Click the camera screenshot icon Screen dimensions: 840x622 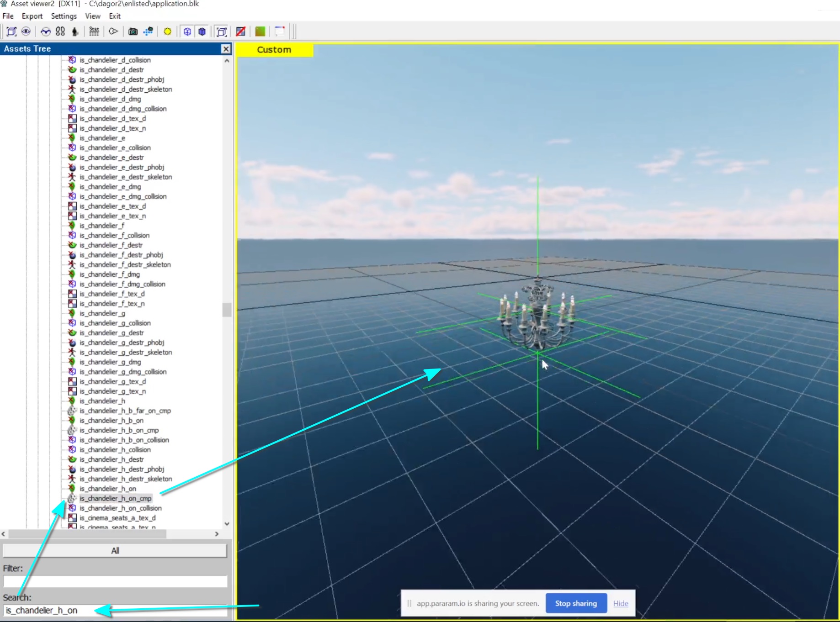point(133,32)
